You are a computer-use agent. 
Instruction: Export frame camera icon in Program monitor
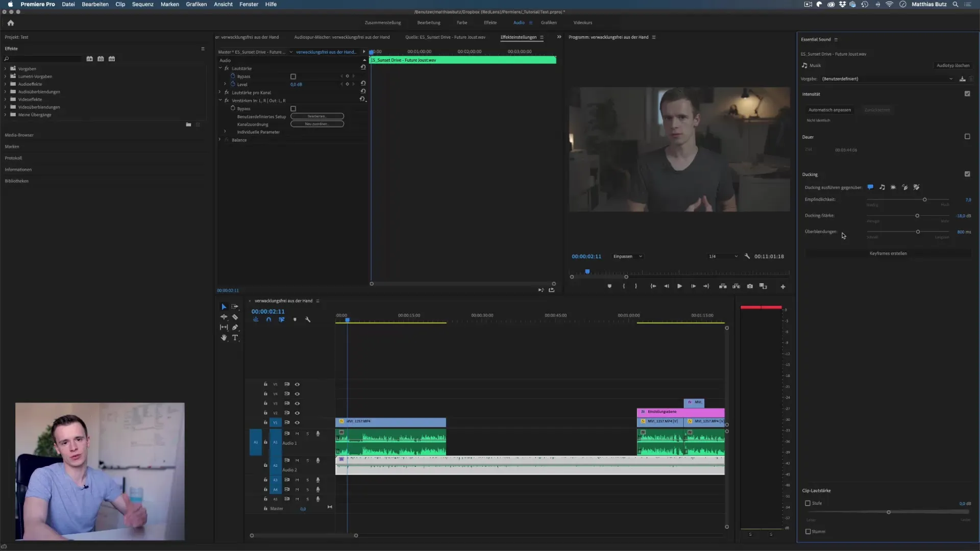(x=750, y=286)
